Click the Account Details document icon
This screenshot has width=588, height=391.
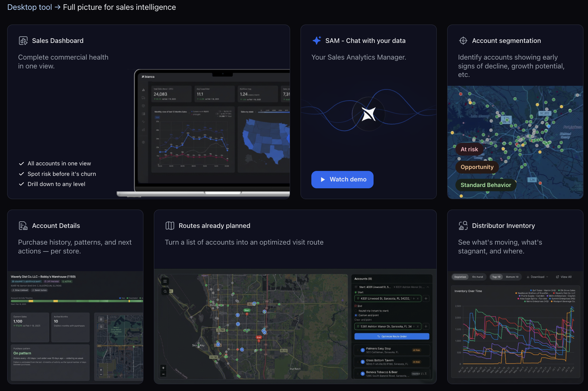coord(23,226)
